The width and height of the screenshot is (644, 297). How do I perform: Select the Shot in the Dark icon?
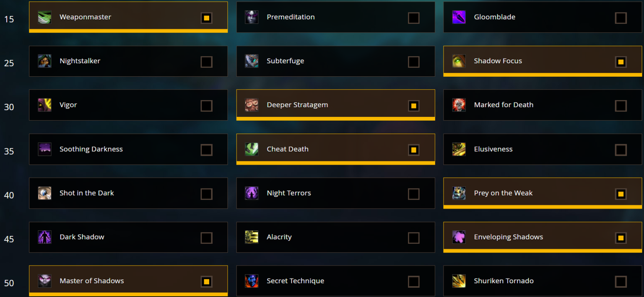tap(44, 193)
